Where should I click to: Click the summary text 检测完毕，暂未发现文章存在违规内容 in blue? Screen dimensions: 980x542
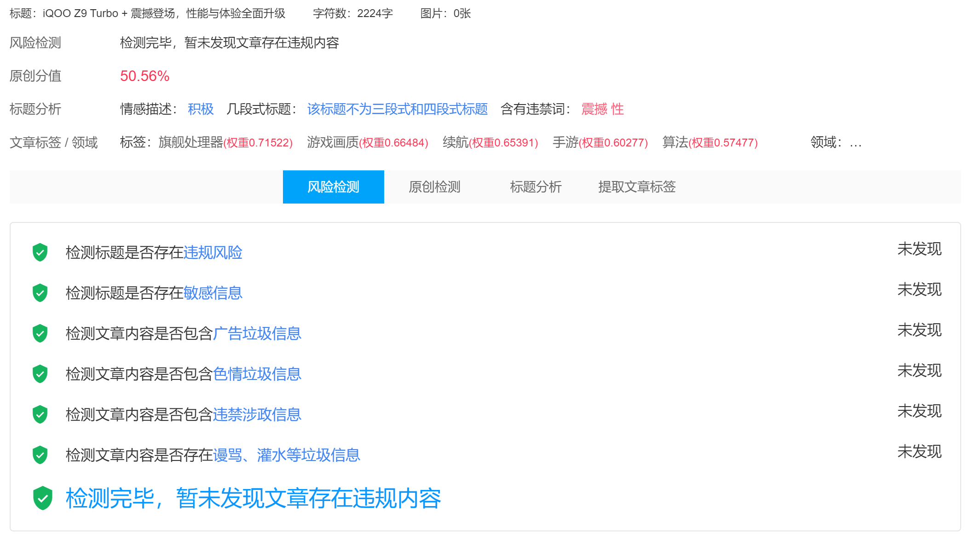pos(253,498)
